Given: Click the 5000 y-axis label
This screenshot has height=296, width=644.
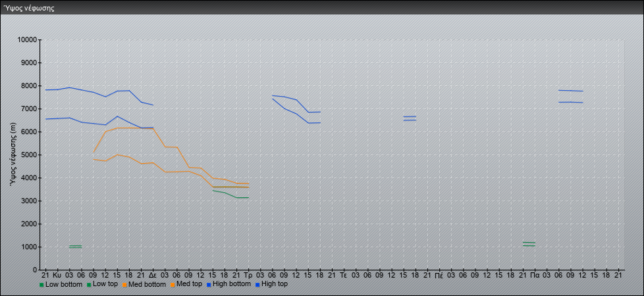Looking at the screenshot, I should [28, 155].
